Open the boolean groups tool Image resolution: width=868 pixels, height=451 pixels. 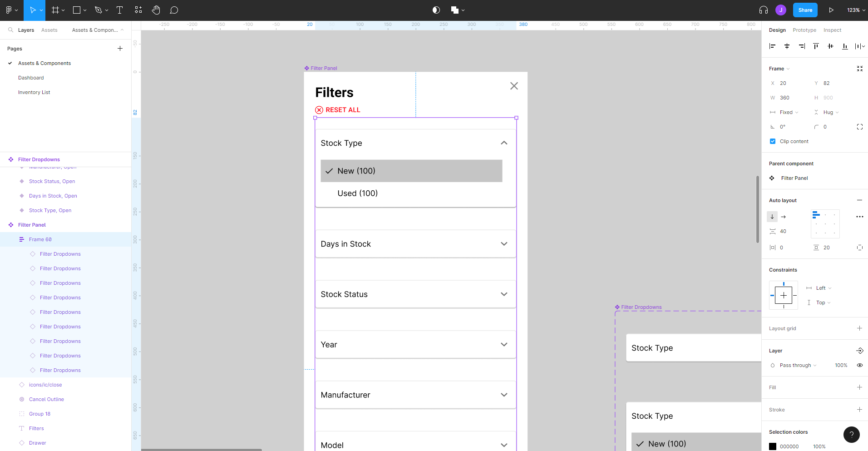point(455,10)
